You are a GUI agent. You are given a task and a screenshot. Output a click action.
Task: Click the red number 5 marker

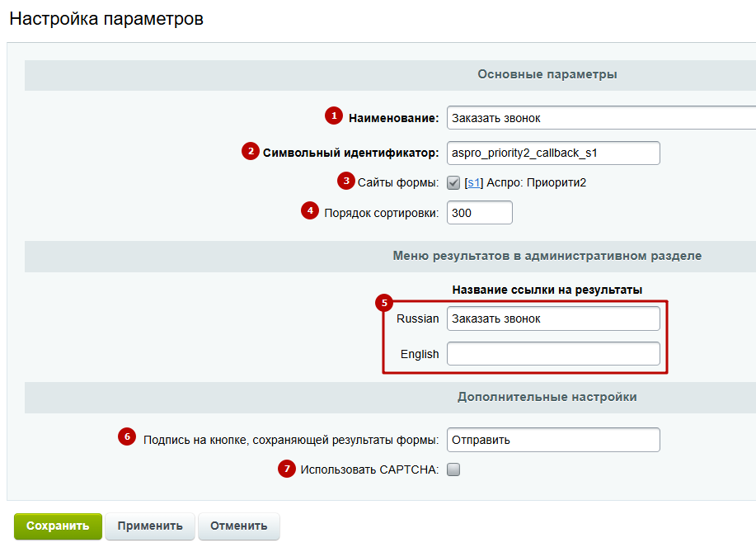[x=384, y=303]
